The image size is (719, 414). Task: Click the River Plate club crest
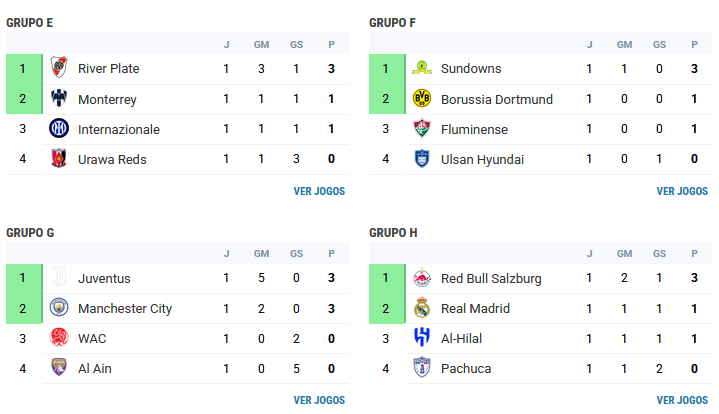click(x=59, y=67)
